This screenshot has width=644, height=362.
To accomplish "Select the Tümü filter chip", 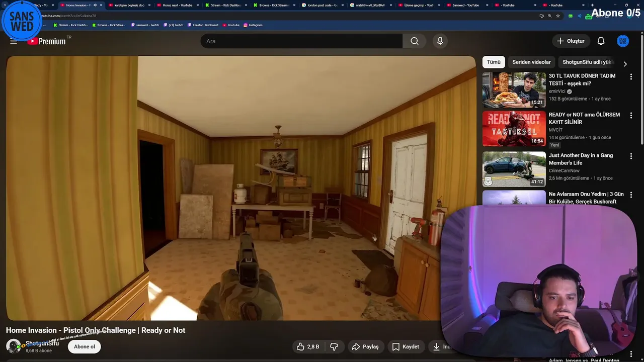I will (x=494, y=62).
